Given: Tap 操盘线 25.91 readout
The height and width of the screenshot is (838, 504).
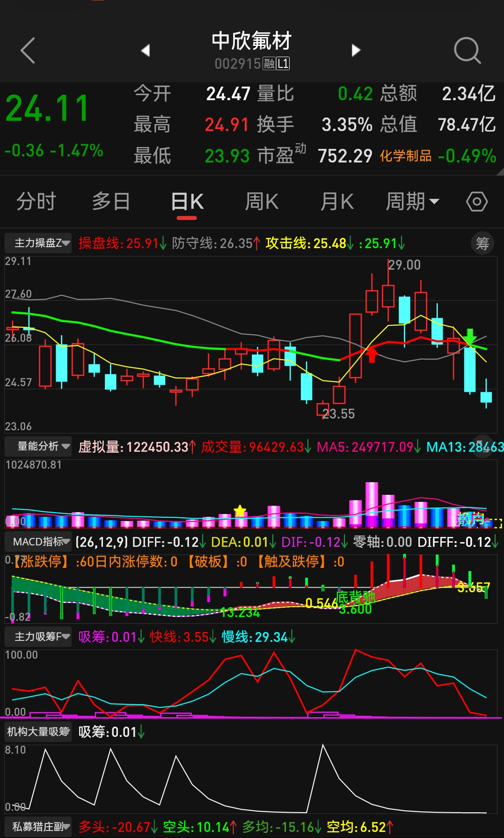Looking at the screenshot, I should tap(122, 243).
